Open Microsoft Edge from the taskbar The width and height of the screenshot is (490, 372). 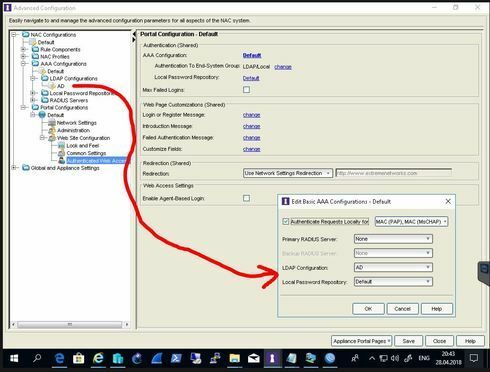[x=59, y=358]
